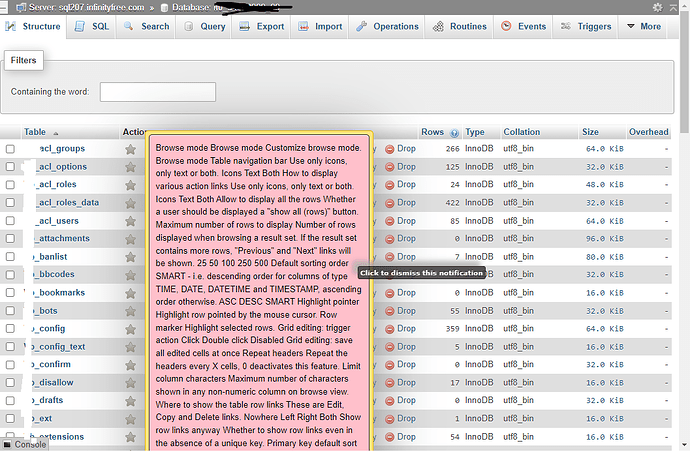Sort the list by Size column header
690x452 pixels.
[590, 132]
